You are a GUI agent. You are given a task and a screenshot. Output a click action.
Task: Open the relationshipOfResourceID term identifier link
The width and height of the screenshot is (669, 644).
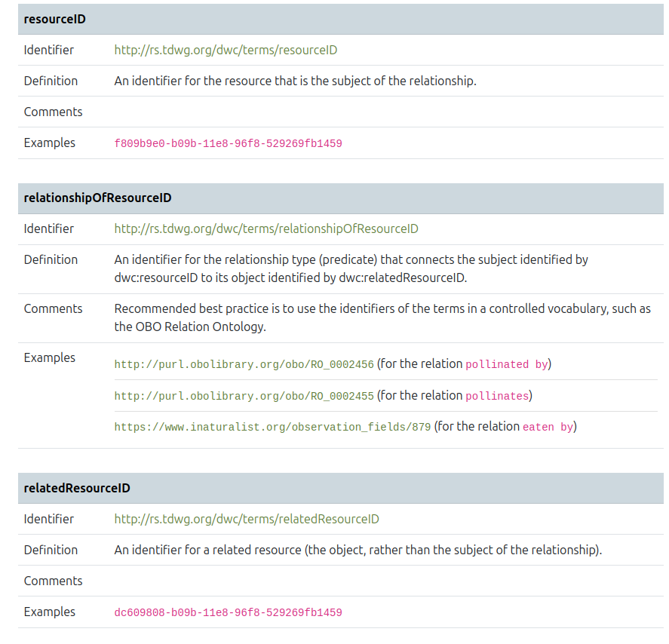click(266, 229)
